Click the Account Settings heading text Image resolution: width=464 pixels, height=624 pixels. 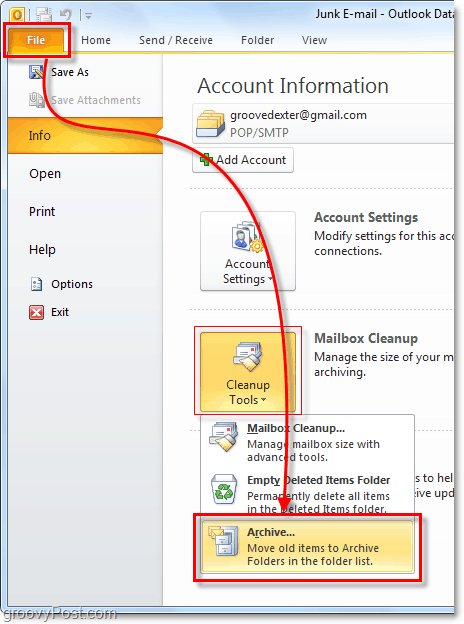point(366,218)
